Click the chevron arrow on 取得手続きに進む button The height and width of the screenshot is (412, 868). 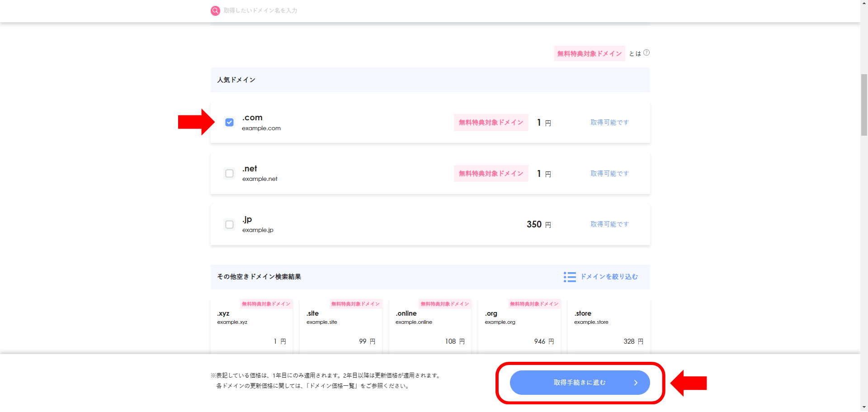(636, 383)
